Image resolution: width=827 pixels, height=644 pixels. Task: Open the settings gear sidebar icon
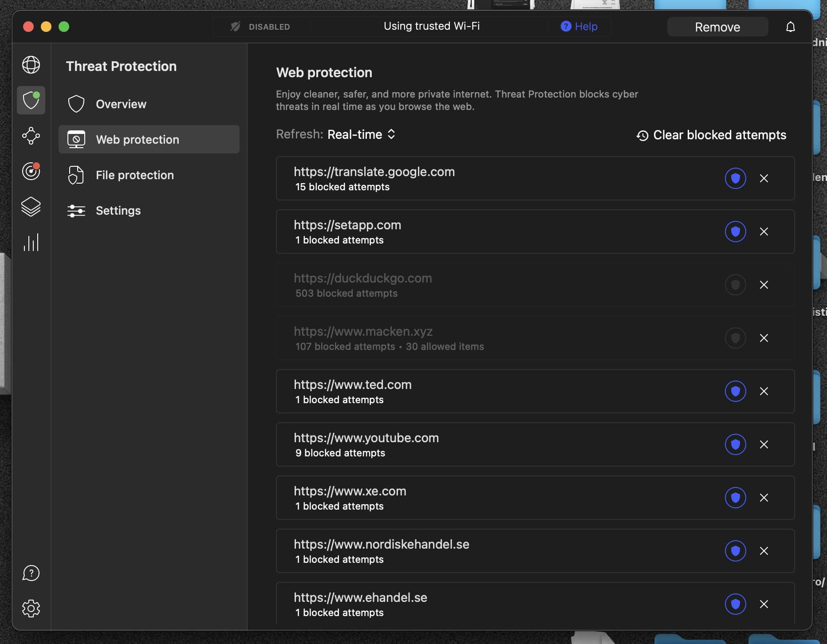tap(31, 609)
